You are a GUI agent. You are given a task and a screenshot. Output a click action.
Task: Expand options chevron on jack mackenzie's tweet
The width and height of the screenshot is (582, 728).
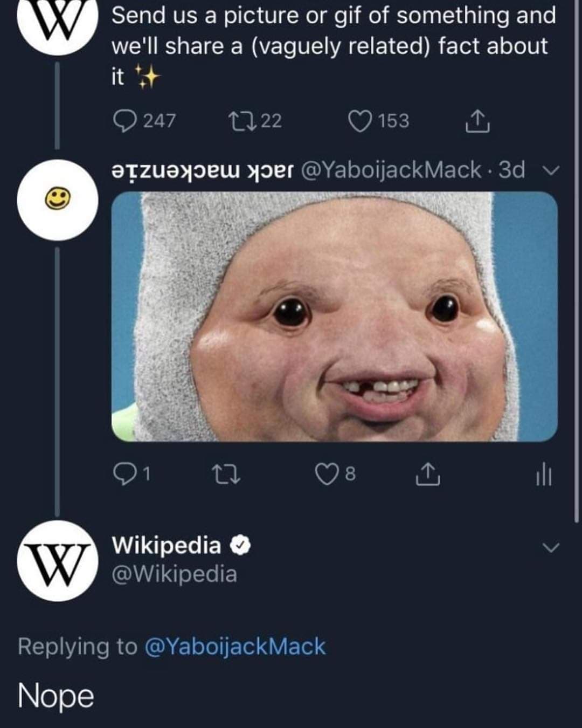click(x=550, y=170)
